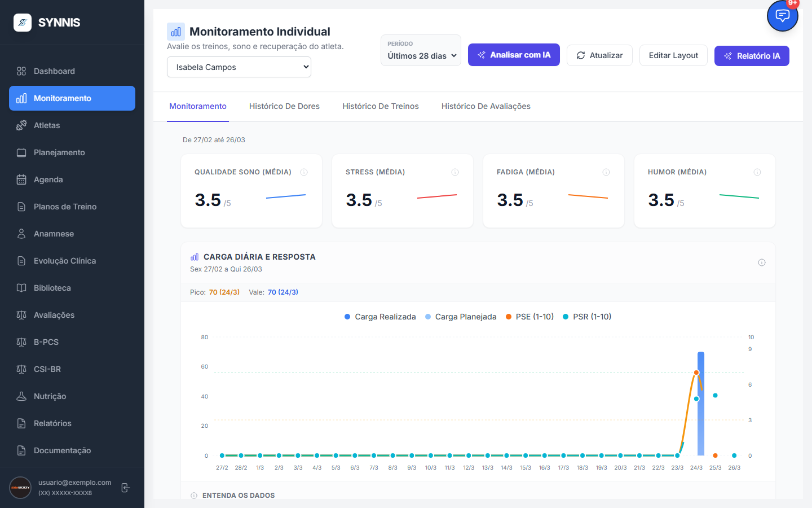This screenshot has height=508, width=812.
Task: Click the B-PCS scale icon
Action: click(21, 342)
